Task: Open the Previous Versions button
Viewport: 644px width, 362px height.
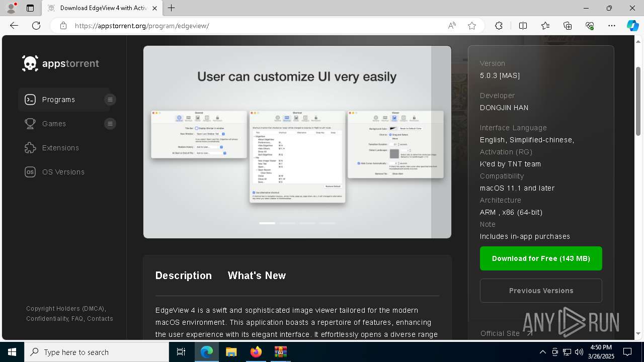Action: coord(541,291)
